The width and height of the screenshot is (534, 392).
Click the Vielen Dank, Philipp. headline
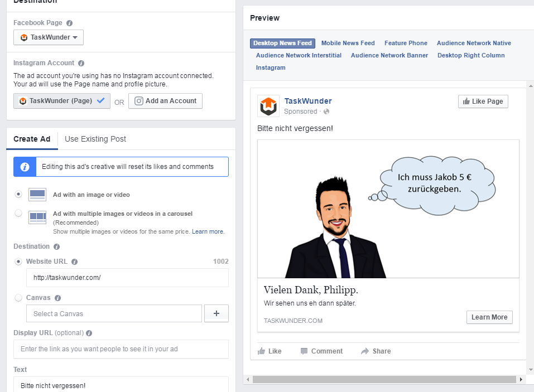[311, 290]
